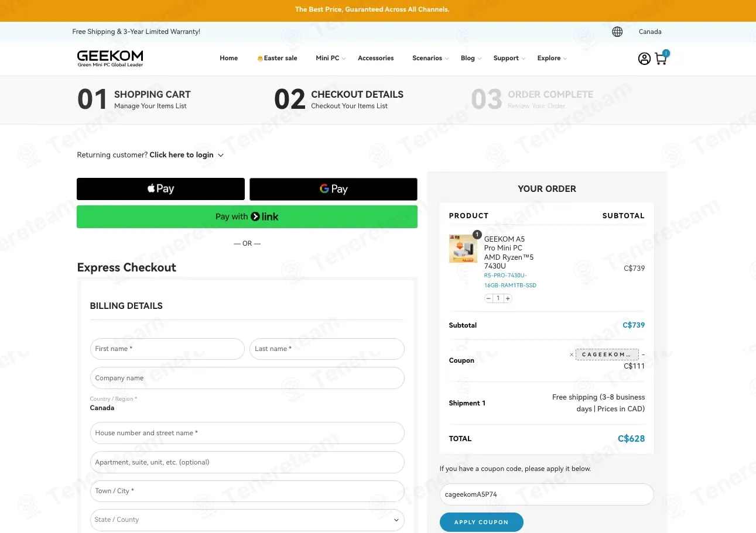The width and height of the screenshot is (756, 533).
Task: Open the Easter sale page
Action: pos(277,58)
